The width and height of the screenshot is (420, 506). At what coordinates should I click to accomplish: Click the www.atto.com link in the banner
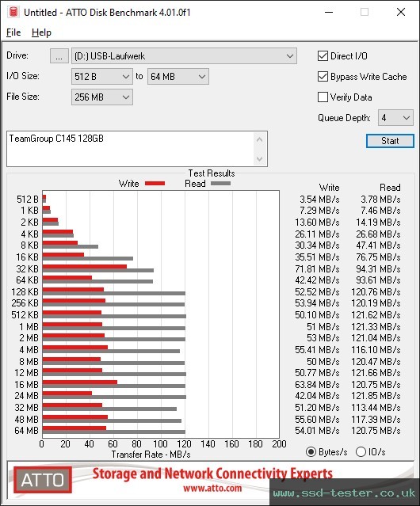coord(212,488)
